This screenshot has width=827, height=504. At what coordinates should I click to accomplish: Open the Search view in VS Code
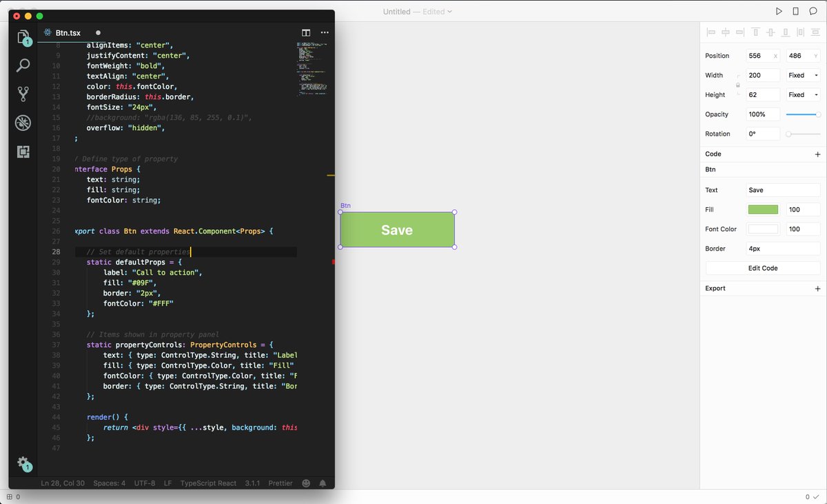coord(23,65)
